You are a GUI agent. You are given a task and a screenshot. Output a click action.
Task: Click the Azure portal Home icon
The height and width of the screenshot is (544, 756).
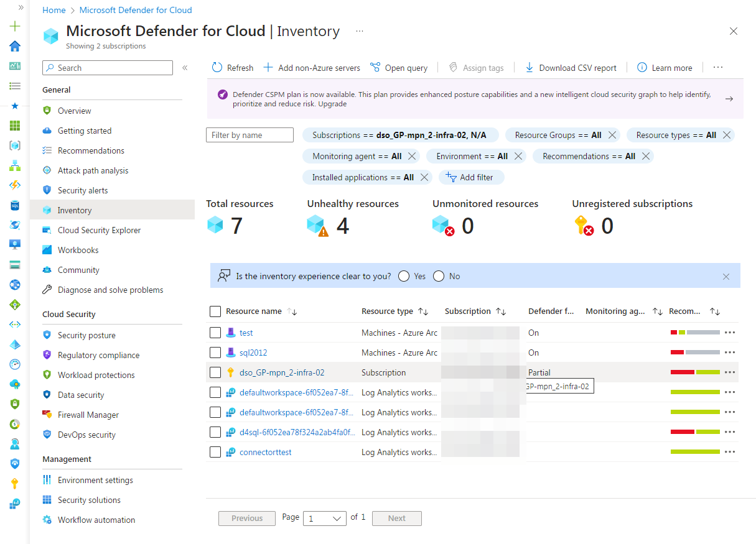(15, 46)
